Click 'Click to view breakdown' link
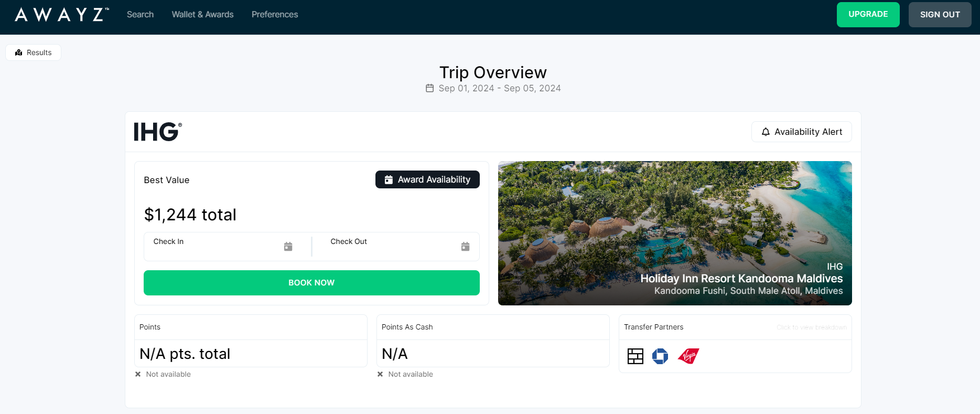Screen dimensions: 980x414 [811, 327]
